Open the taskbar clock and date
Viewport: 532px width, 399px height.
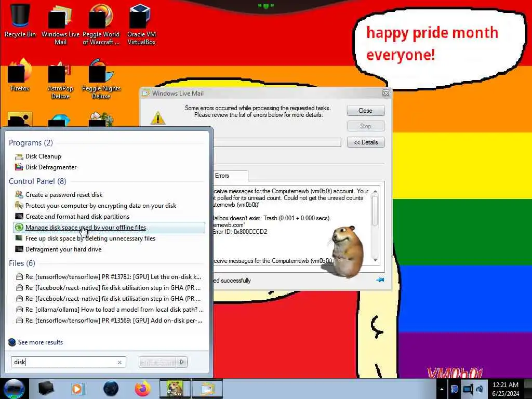(x=505, y=389)
